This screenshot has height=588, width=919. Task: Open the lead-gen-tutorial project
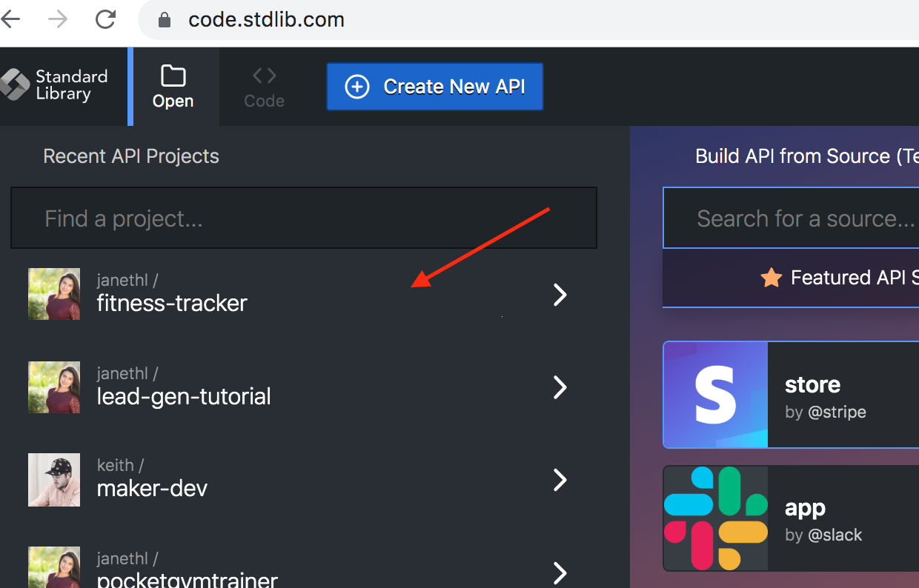pyautogui.click(x=304, y=387)
